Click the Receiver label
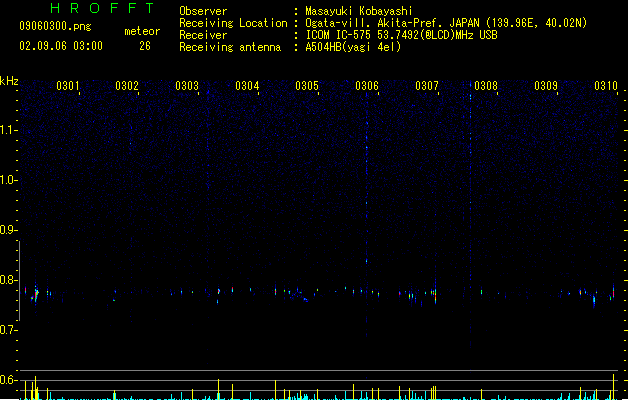629x400 pixels. pos(203,35)
